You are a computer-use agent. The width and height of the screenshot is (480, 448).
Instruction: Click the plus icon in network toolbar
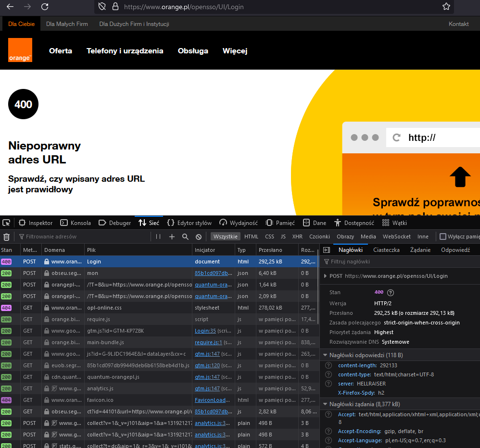click(x=172, y=236)
